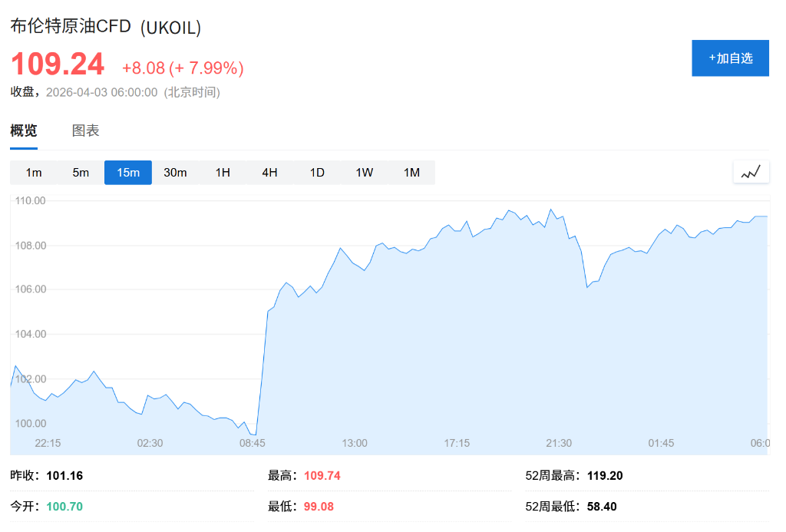
Task: Switch to the 30m interval
Action: tap(175, 173)
